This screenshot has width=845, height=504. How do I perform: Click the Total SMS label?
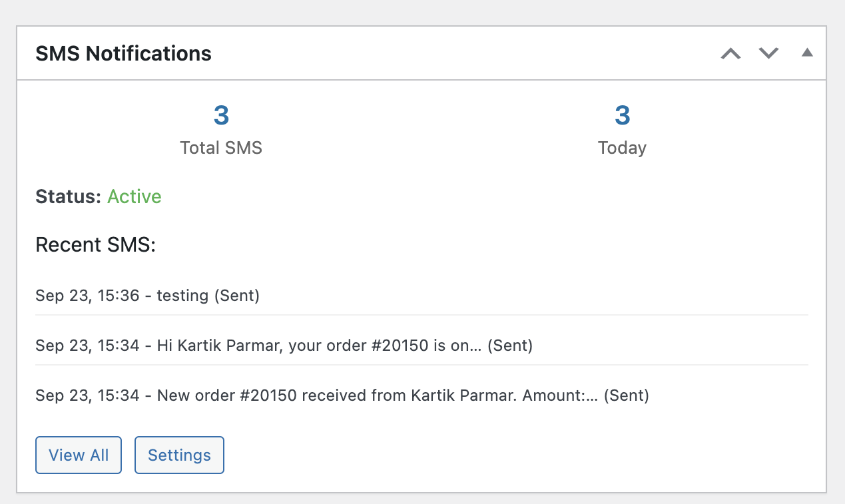(x=221, y=148)
